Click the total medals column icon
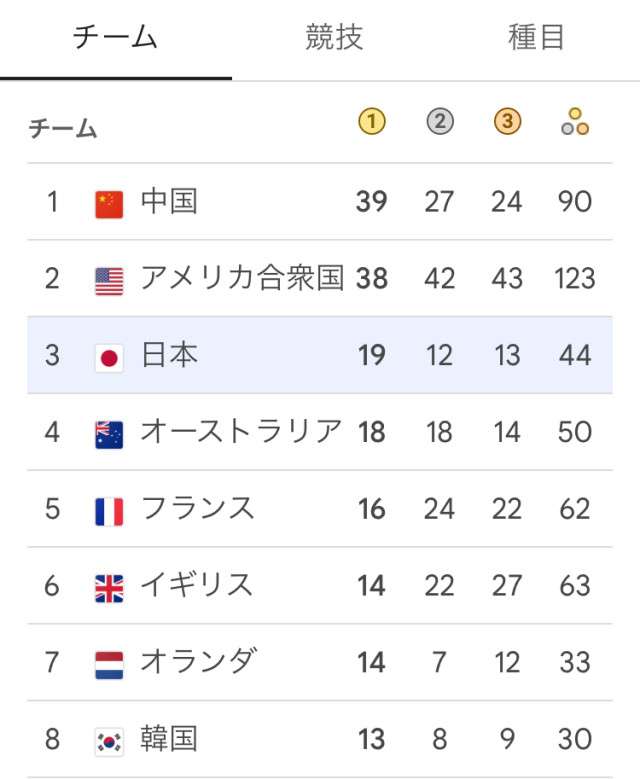The image size is (640, 779). click(575, 123)
